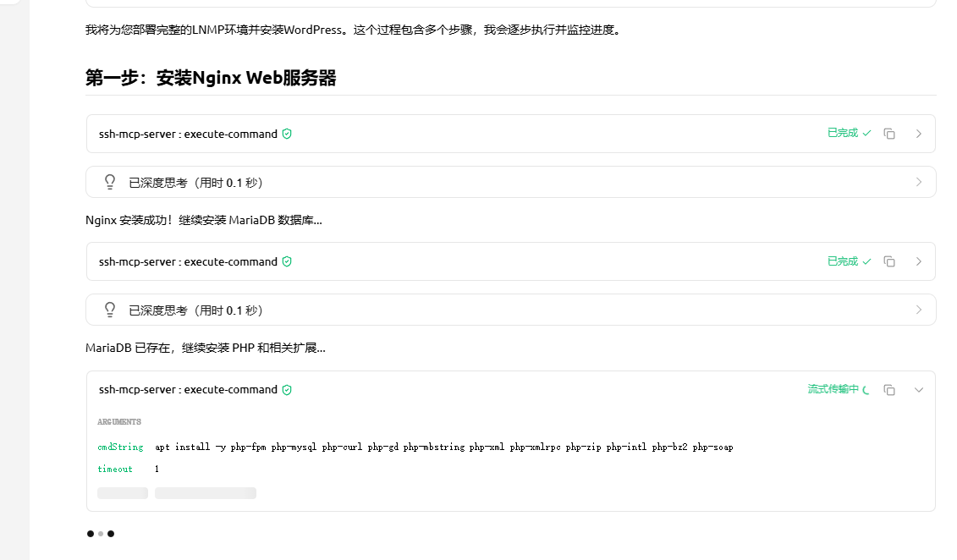Screen dimensions: 957x560
Task: Copy the first execute-command block under Nginx heading
Action: pyautogui.click(x=889, y=134)
